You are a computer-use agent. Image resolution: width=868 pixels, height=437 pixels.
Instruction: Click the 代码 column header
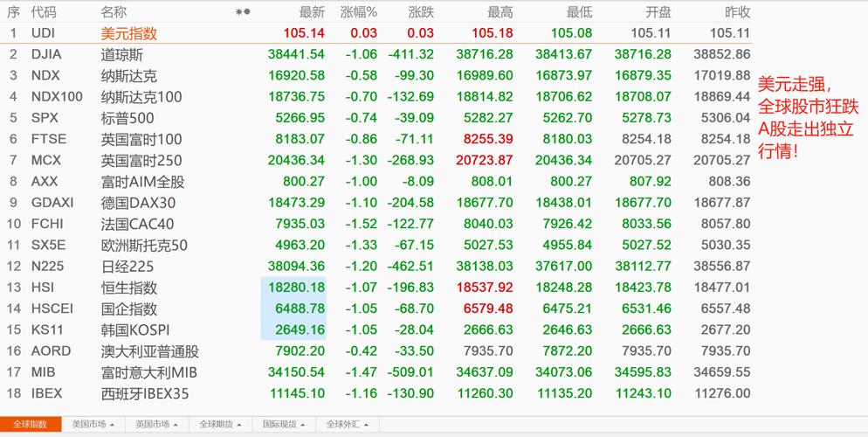pos(44,12)
